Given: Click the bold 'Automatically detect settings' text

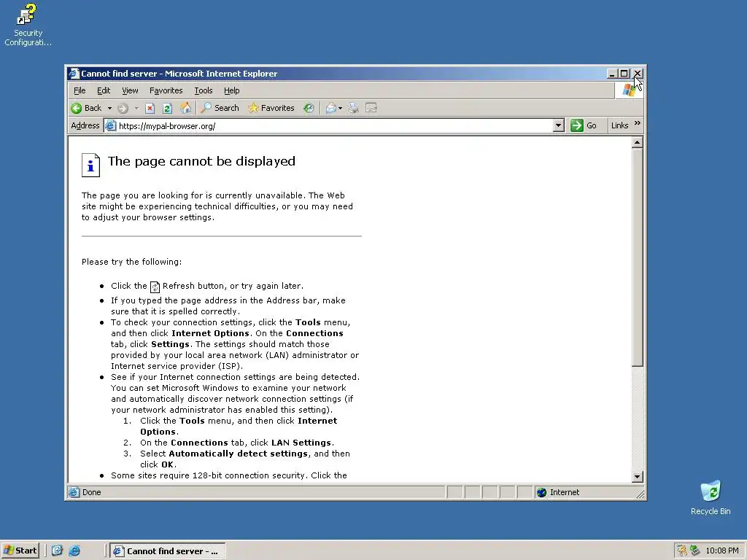Looking at the screenshot, I should click(x=239, y=454).
